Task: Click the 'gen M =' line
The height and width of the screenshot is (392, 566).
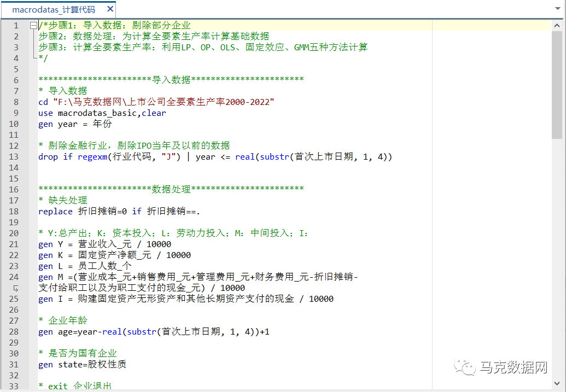Action: [198, 277]
